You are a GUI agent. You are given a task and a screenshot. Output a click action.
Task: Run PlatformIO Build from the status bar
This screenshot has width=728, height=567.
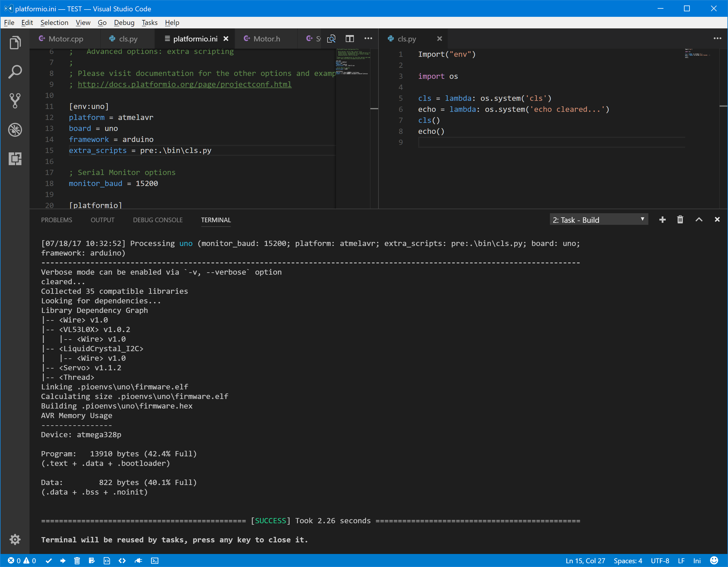point(49,561)
